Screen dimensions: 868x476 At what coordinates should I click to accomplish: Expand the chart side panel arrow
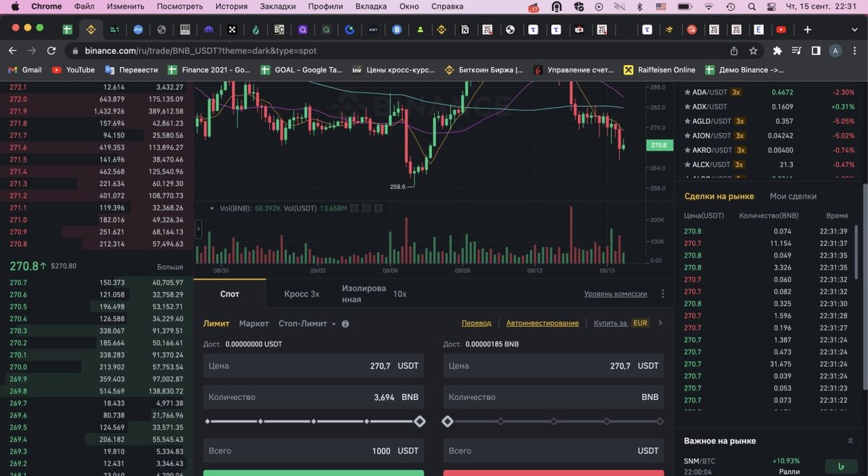click(198, 229)
